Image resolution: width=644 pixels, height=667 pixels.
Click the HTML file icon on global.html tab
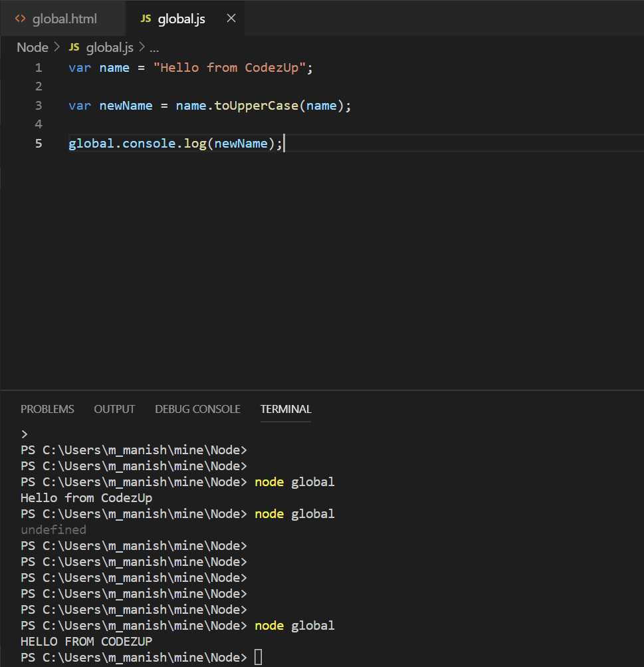click(x=20, y=19)
